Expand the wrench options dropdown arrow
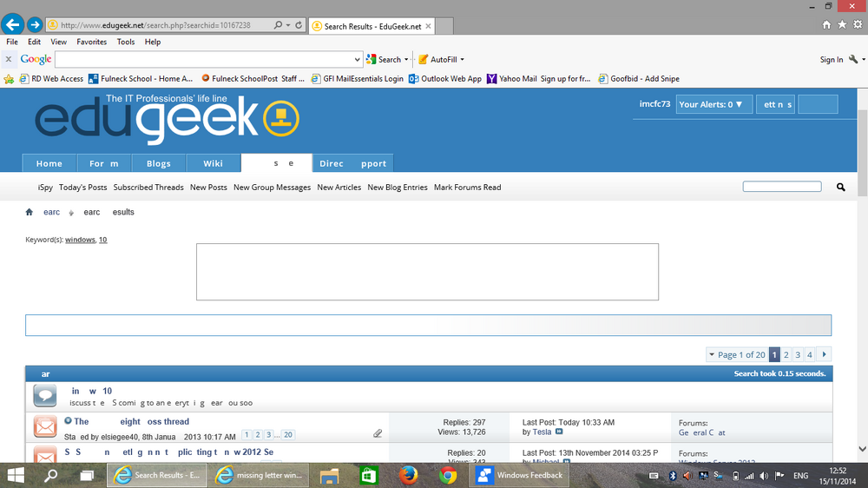 [x=863, y=59]
